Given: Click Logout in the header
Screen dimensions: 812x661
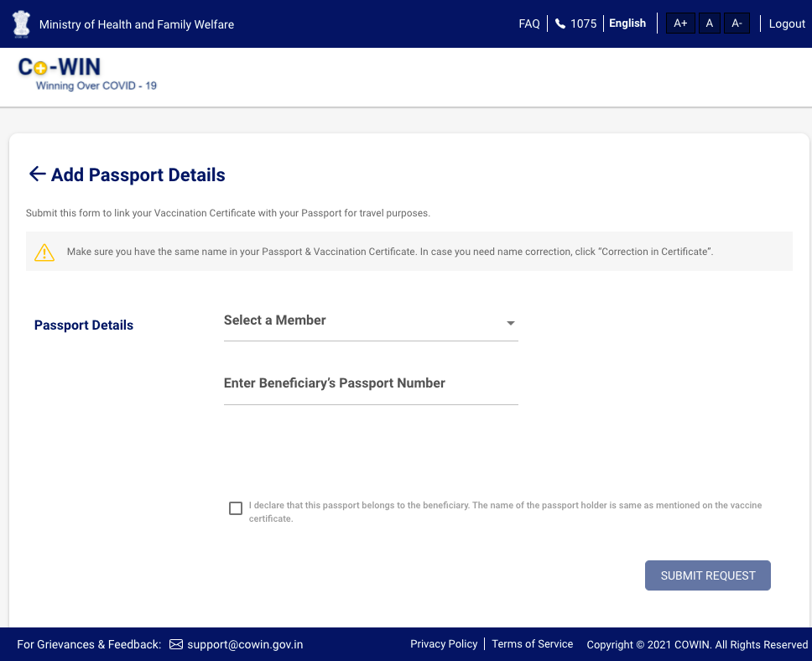Looking at the screenshot, I should (x=787, y=23).
